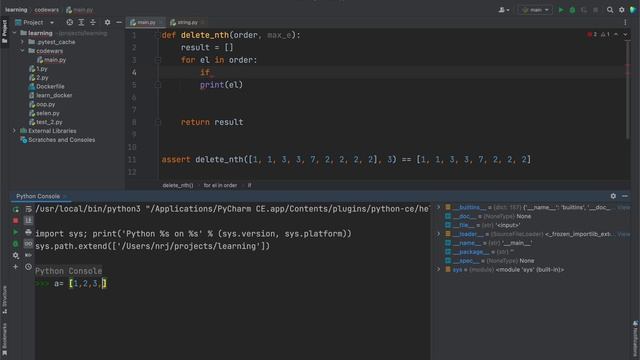
Task: Toggle scroll to end in Python console
Action: pos(28,221)
